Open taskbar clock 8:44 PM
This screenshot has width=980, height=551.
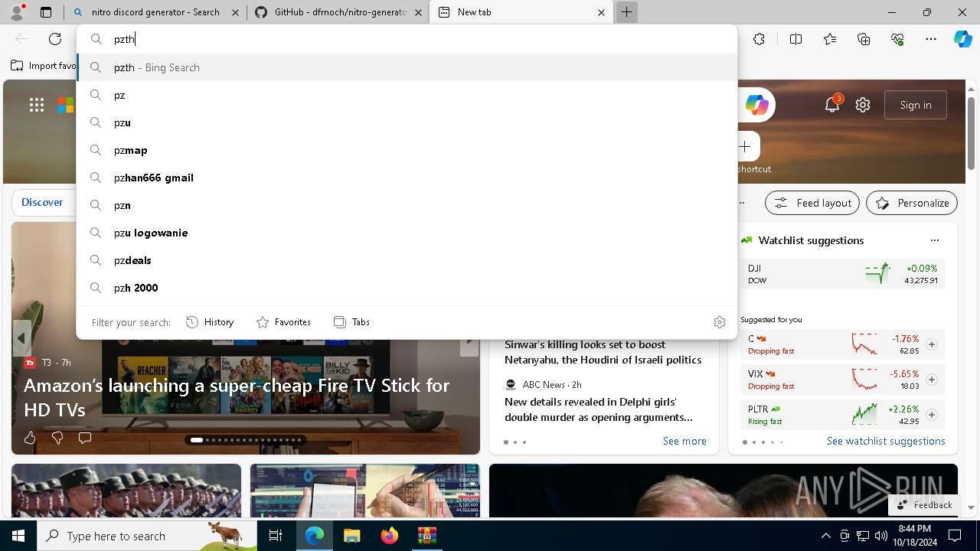tap(915, 536)
